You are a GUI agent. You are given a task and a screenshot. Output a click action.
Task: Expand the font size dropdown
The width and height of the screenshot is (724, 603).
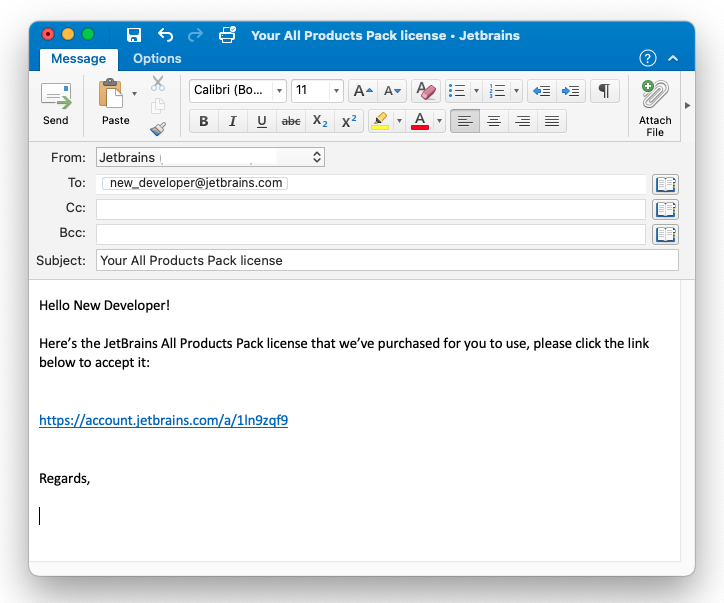pos(335,91)
